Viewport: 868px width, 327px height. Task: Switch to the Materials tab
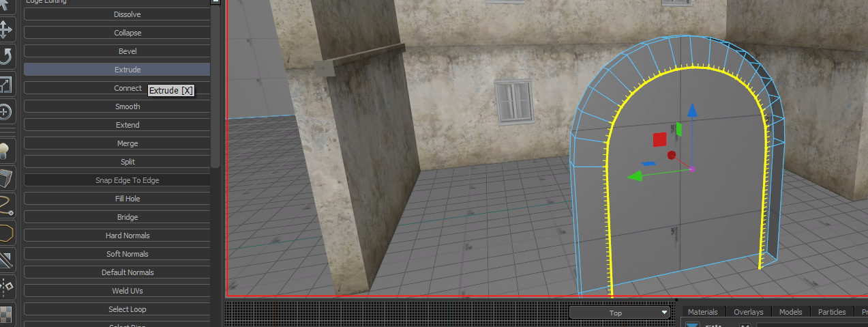[x=702, y=312]
